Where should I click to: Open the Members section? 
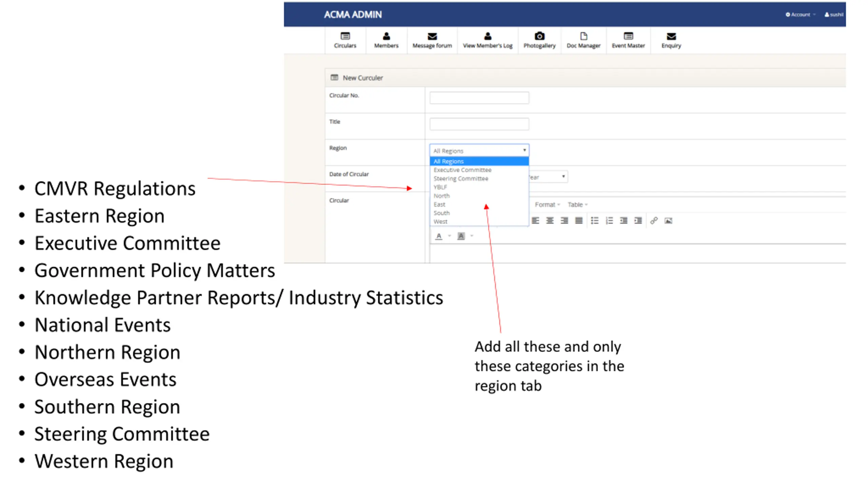pyautogui.click(x=386, y=40)
